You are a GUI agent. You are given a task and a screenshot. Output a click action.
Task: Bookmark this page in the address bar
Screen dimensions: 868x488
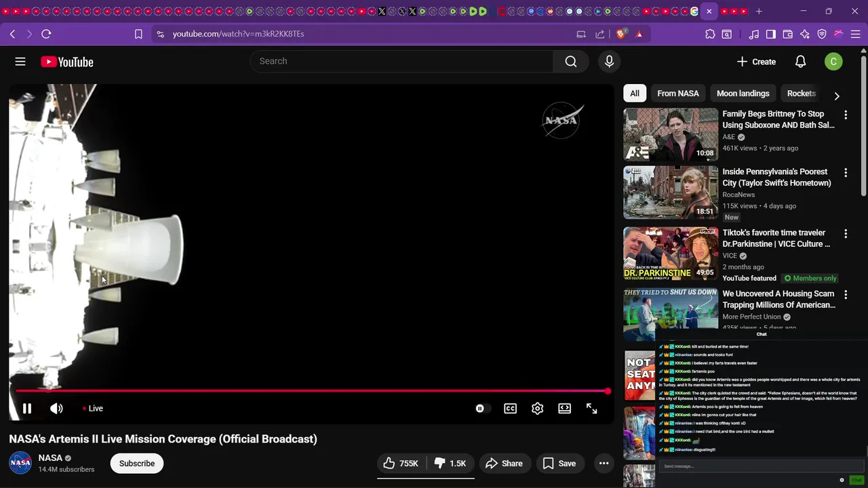click(138, 34)
